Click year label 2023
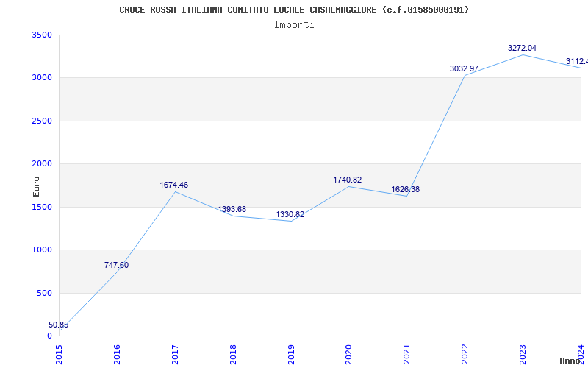 523,354
